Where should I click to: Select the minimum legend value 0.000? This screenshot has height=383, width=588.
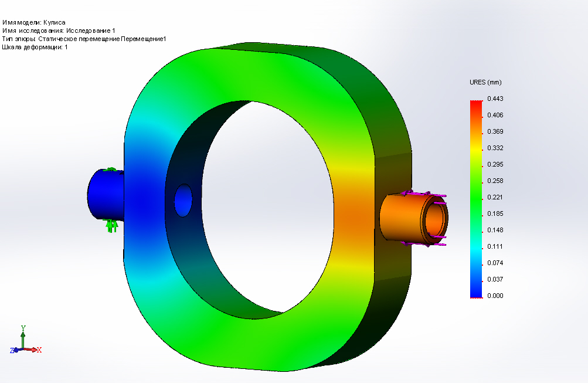495,296
